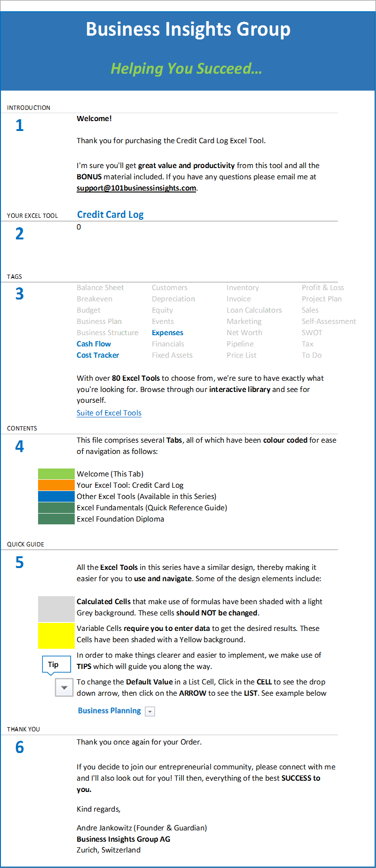
Task: Click the orange Your Excel Tool swatch
Action: [56, 485]
